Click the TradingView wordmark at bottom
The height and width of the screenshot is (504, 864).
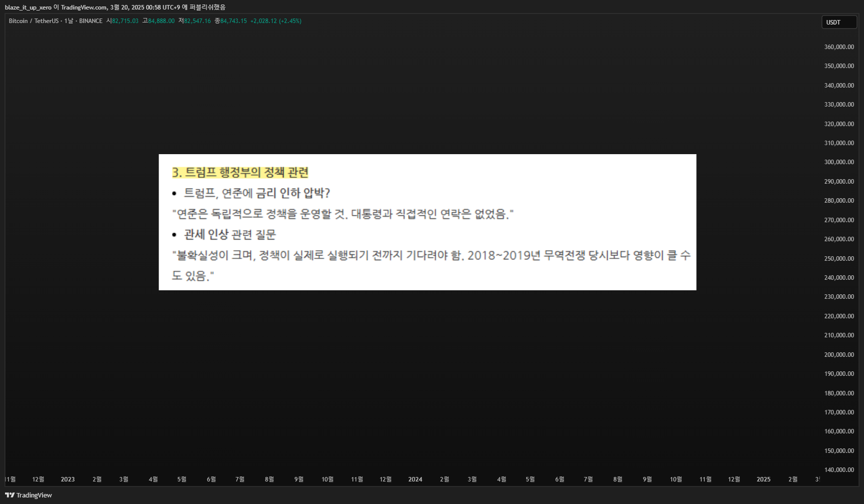tap(34, 495)
